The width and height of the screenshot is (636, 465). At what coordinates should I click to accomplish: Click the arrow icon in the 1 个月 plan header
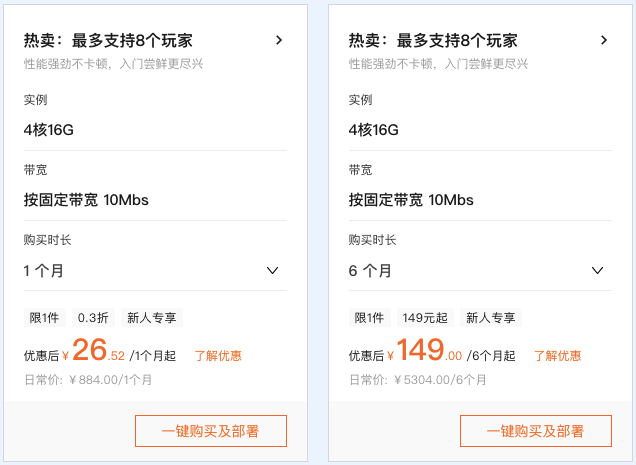click(x=279, y=41)
